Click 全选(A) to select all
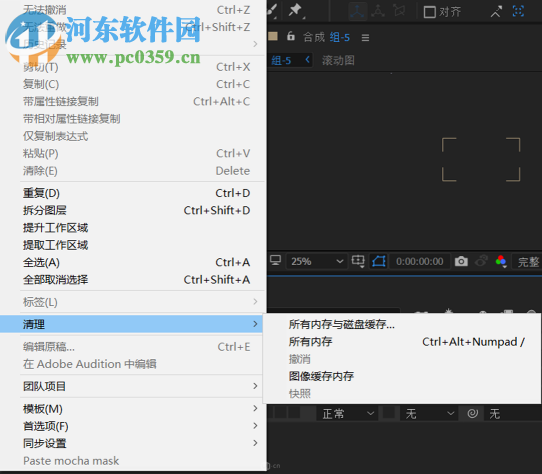The image size is (542, 474). tap(133, 262)
